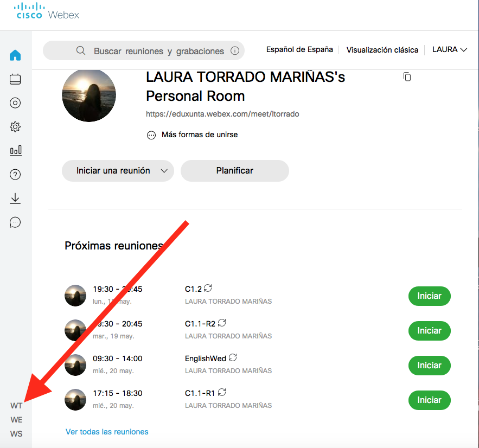
Task: Open the Home icon in sidebar
Action: click(x=15, y=55)
